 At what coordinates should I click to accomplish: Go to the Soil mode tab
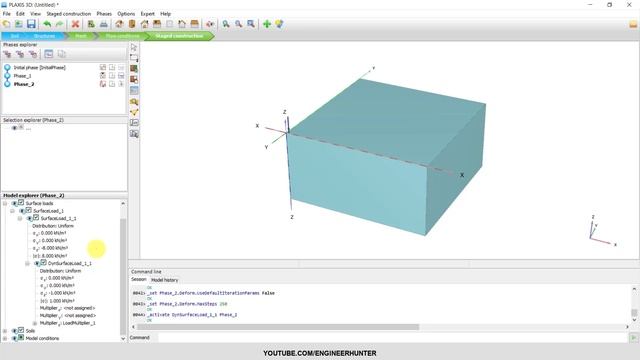(15, 36)
